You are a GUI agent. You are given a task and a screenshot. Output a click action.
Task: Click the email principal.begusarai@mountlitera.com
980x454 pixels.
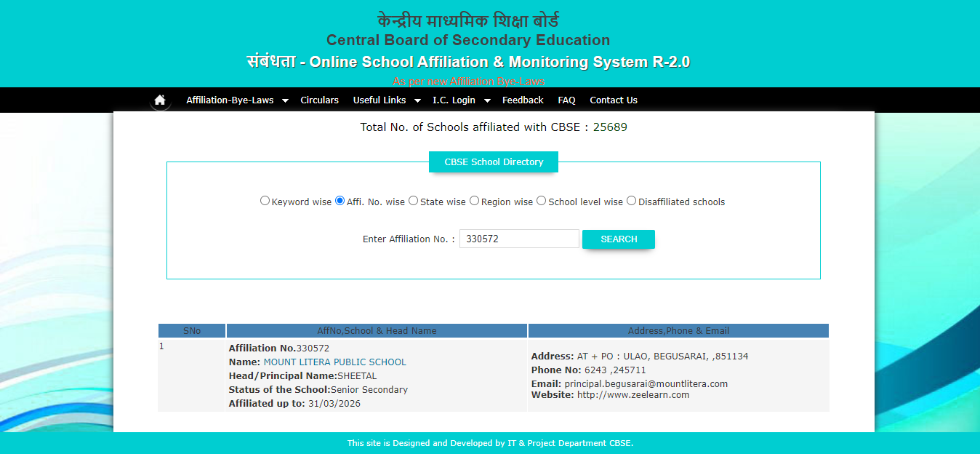click(646, 384)
